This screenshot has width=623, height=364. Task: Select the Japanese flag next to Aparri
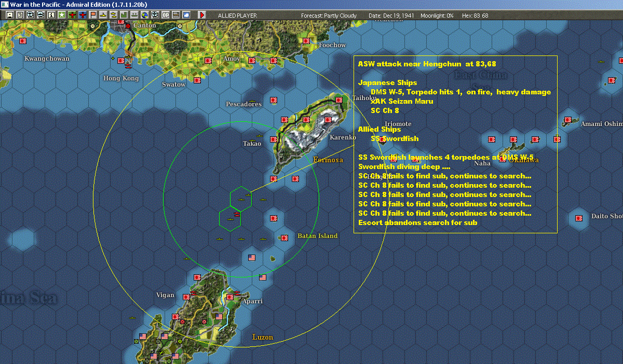click(230, 297)
